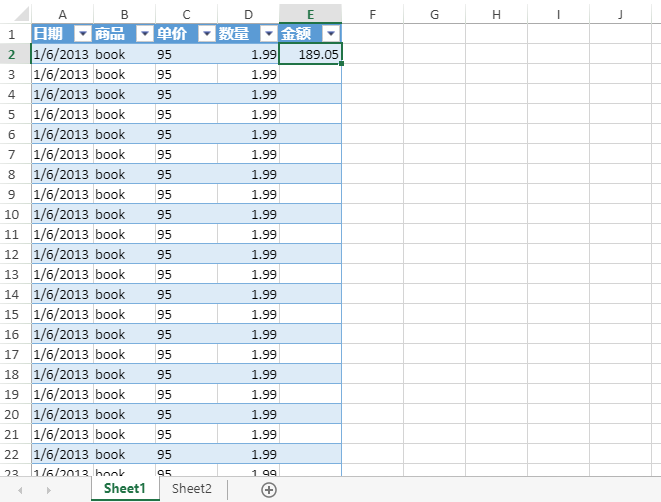Viewport: 661px width, 502px height.
Task: Switch to the Sheet2 tab
Action: click(191, 489)
